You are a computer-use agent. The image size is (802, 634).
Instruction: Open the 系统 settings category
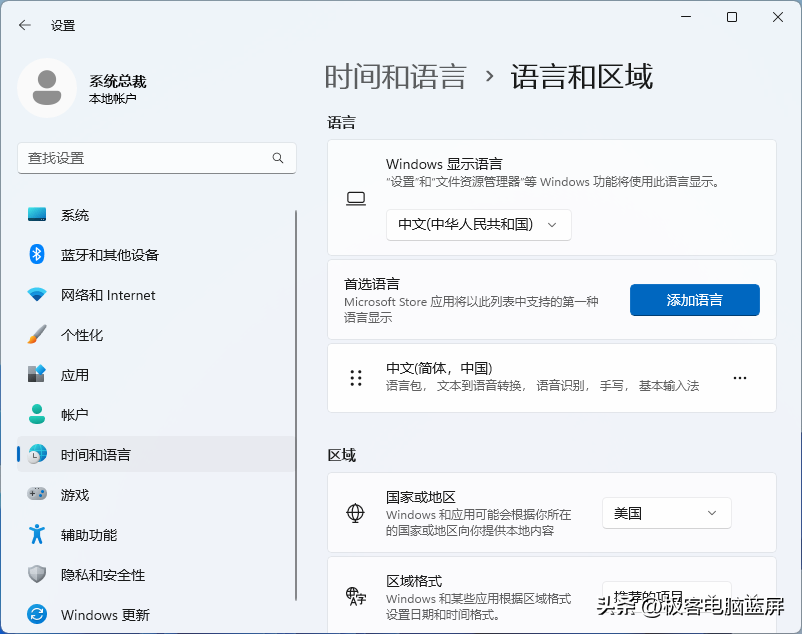coord(156,215)
